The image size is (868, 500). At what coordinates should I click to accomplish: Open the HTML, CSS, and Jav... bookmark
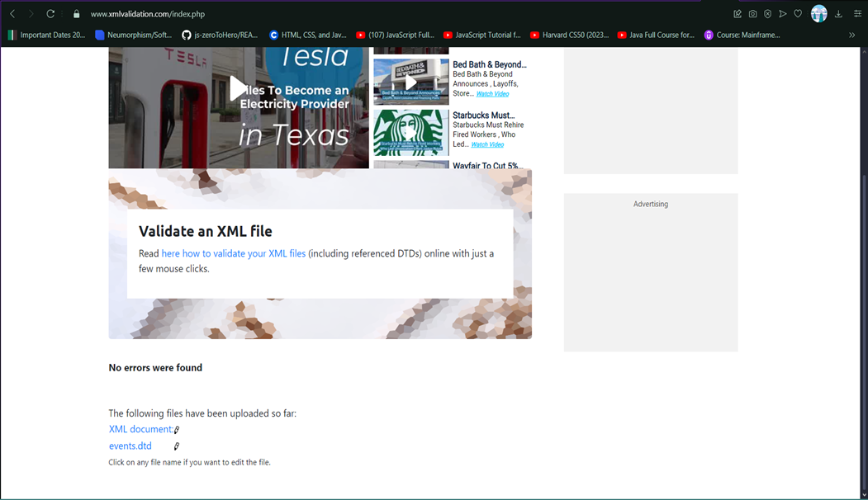(308, 35)
